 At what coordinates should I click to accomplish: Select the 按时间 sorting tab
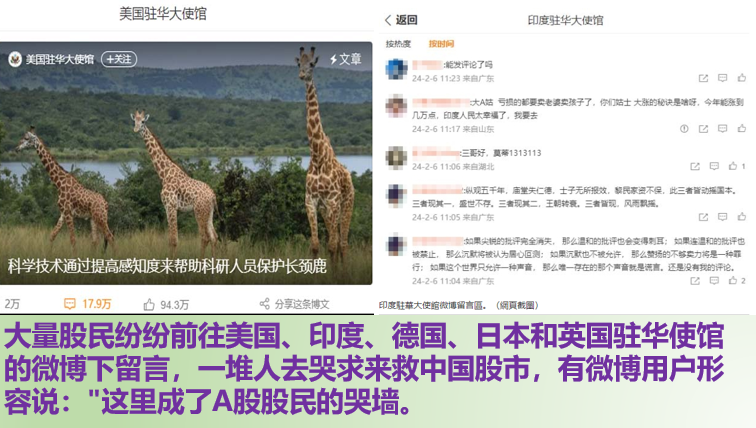click(441, 44)
